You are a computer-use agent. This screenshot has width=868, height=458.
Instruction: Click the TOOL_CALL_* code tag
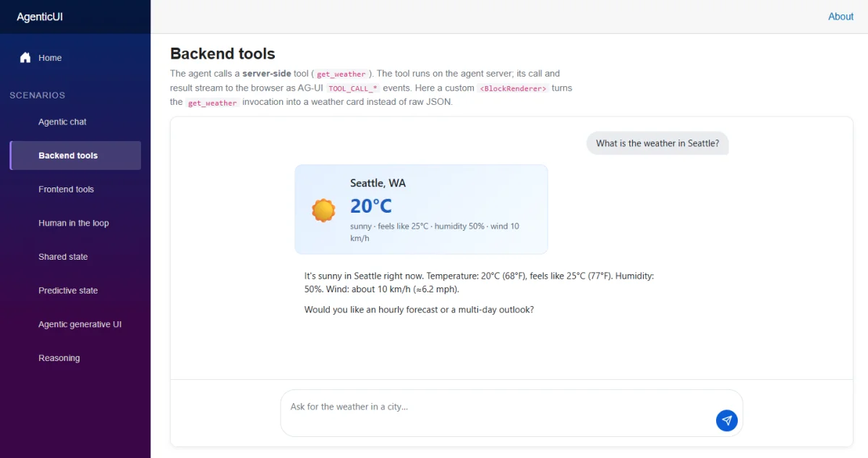tap(353, 88)
